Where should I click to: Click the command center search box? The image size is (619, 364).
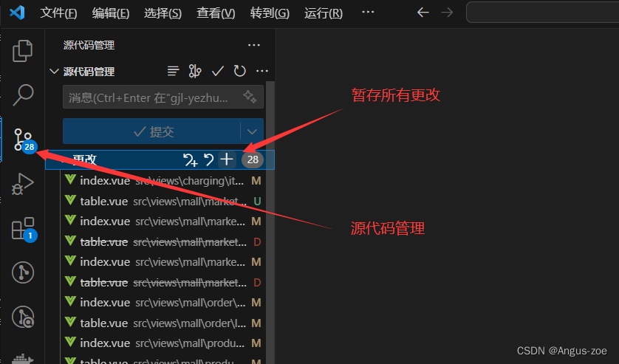pos(542,13)
